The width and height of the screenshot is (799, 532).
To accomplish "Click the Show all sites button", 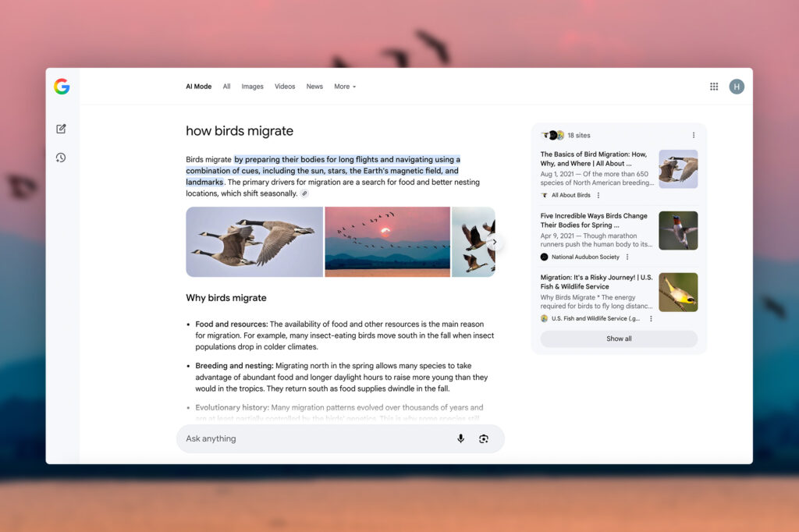I will click(619, 339).
